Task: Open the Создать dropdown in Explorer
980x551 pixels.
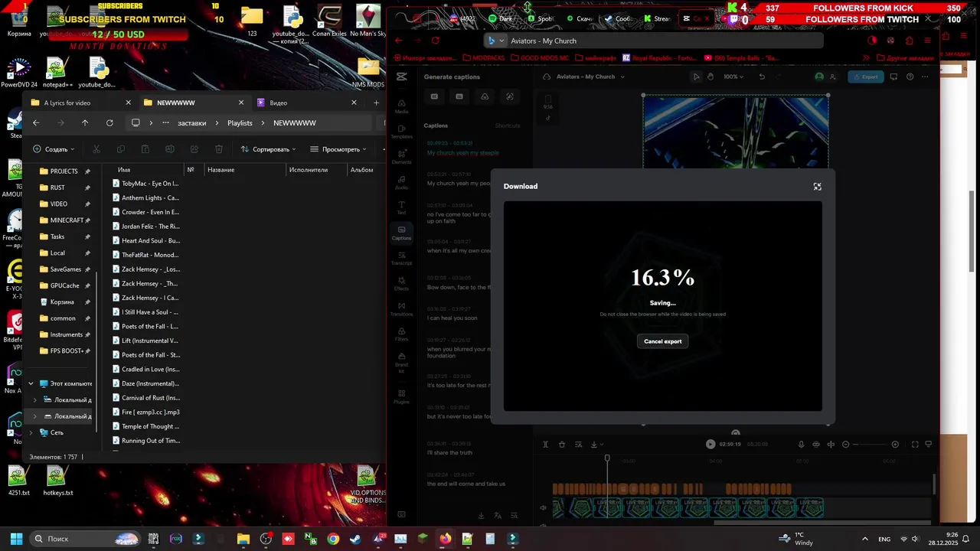Action: tap(54, 149)
